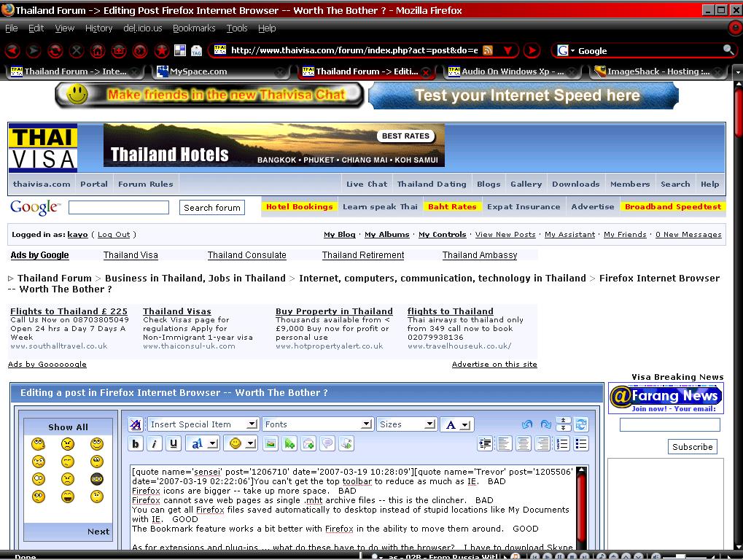Screen dimensions: 743x560
Task: Open the My Controls link
Action: tap(442, 235)
